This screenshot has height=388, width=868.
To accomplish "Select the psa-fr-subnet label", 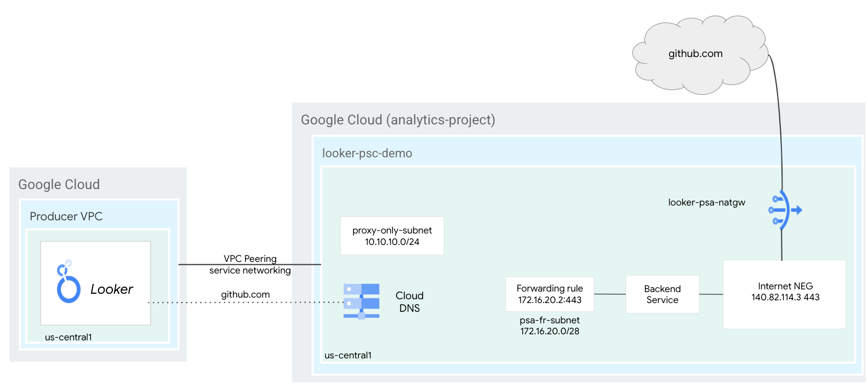I will pyautogui.click(x=550, y=326).
